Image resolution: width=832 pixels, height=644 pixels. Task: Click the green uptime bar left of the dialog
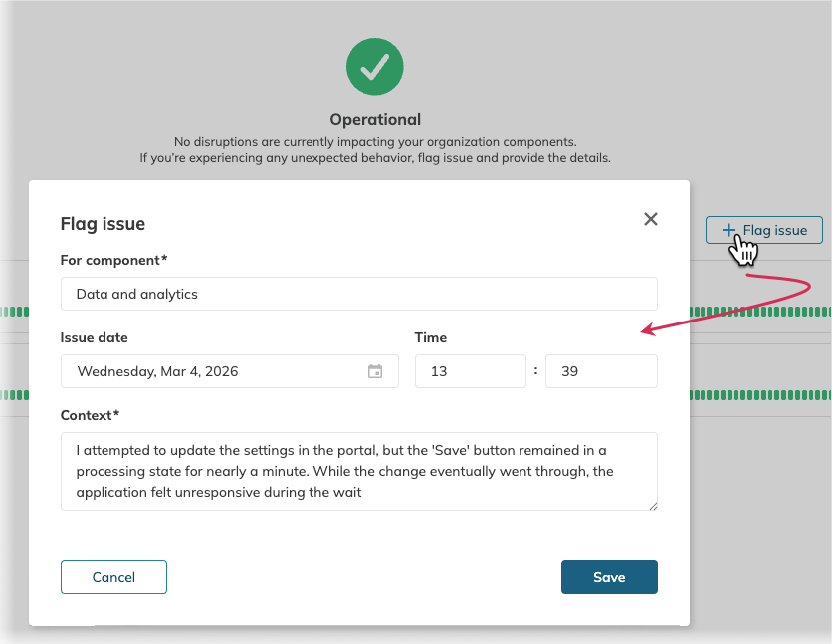click(14, 311)
